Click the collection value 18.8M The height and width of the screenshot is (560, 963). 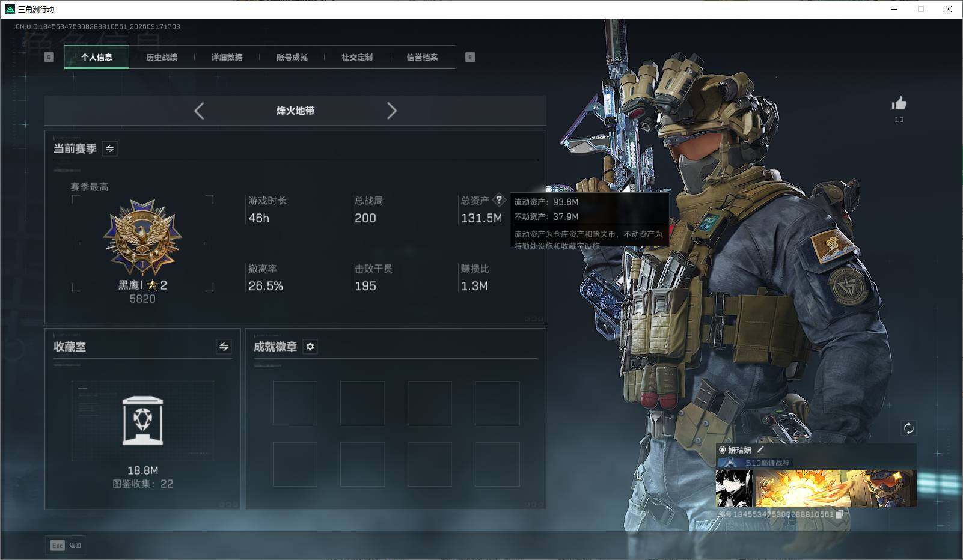click(143, 470)
